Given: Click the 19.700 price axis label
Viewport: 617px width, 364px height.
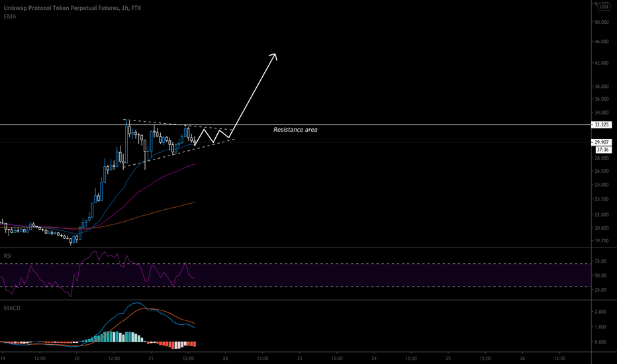Looking at the screenshot, I should 601,240.
